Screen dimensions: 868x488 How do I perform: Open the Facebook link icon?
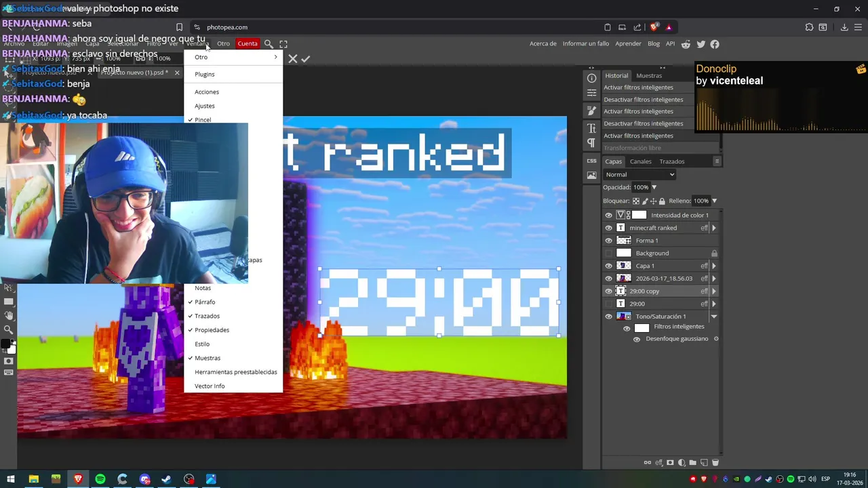(715, 44)
